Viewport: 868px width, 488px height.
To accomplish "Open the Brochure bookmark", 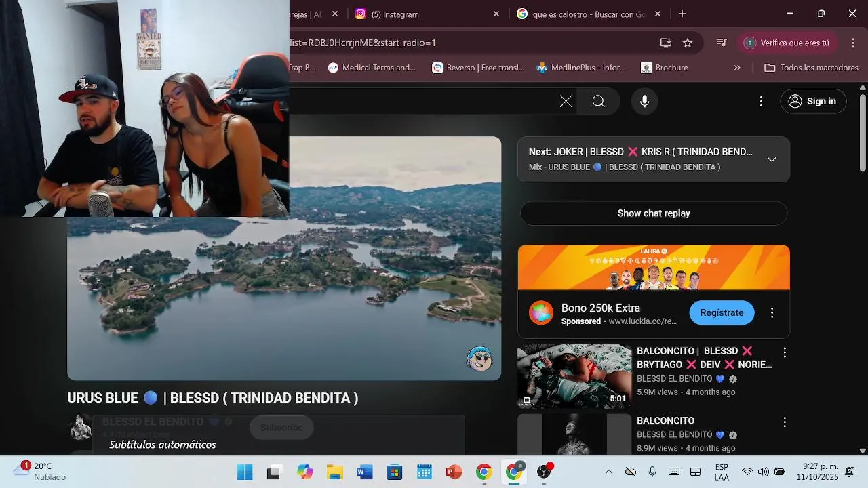I will (x=665, y=68).
